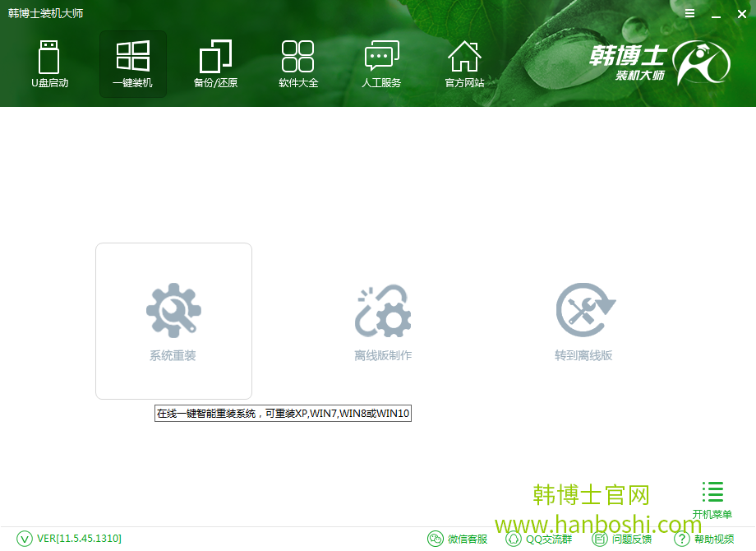
Task: Choose 离线版制作 offline version creation
Action: tap(383, 321)
